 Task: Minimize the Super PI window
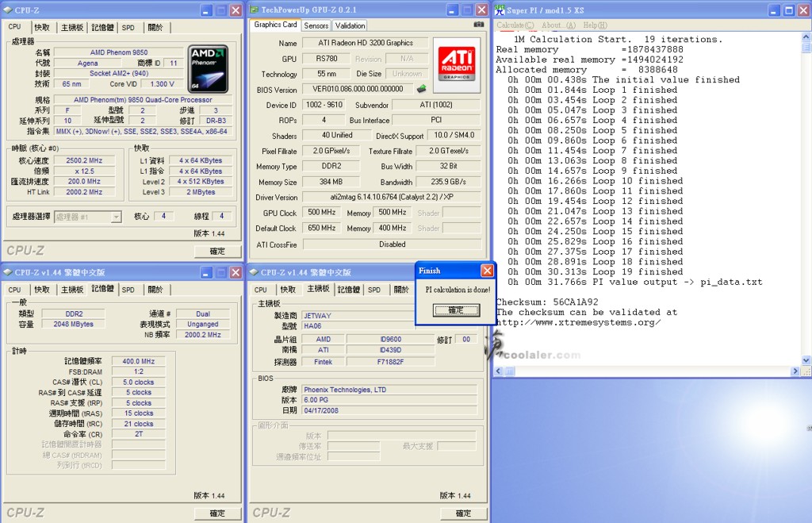772,10
